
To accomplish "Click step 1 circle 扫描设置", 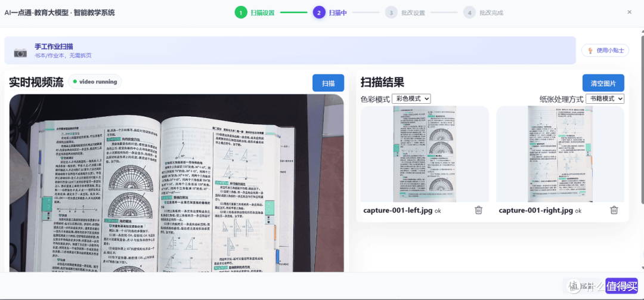I will click(241, 13).
